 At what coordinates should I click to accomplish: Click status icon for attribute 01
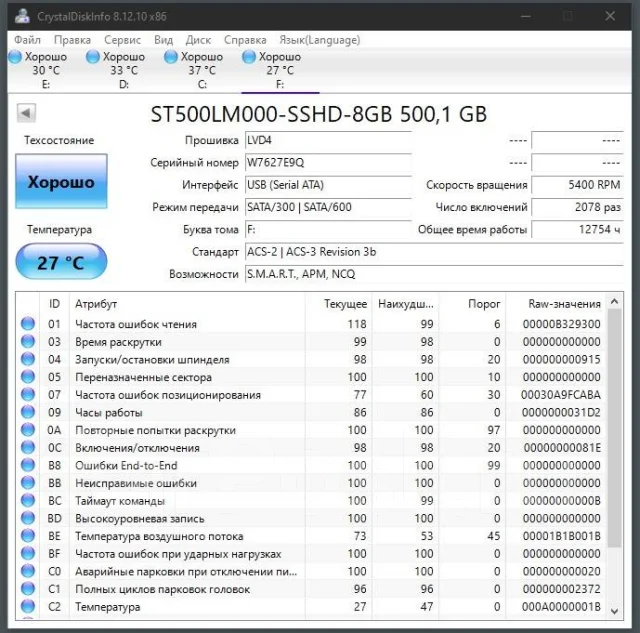(28, 324)
